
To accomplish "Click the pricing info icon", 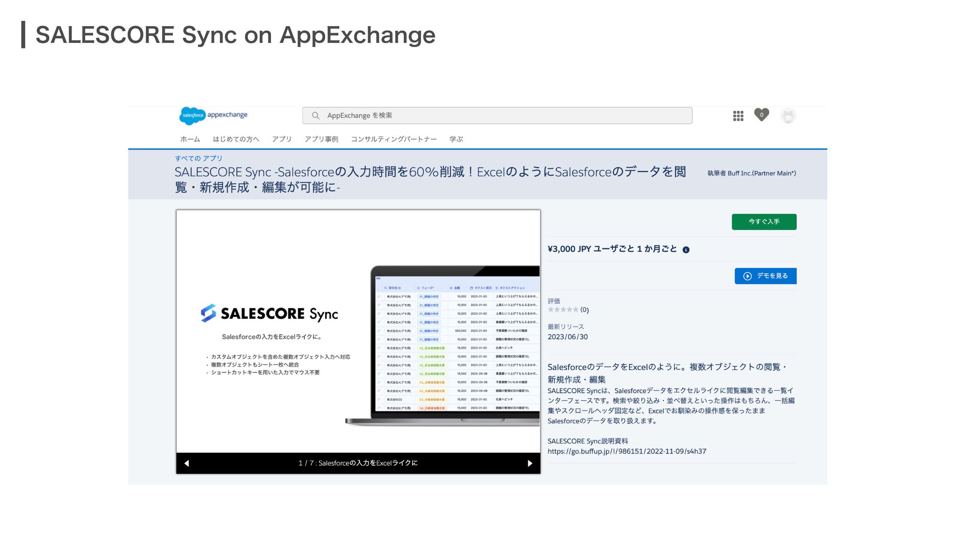I will click(686, 250).
